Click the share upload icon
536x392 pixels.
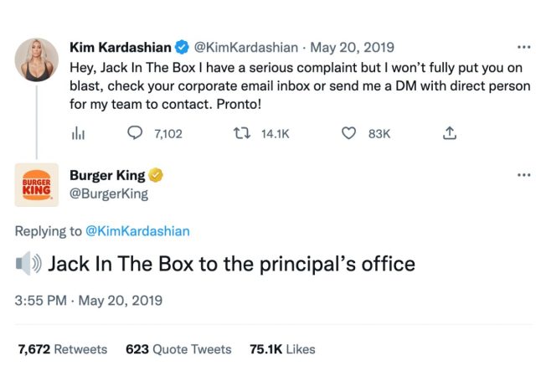tap(450, 133)
